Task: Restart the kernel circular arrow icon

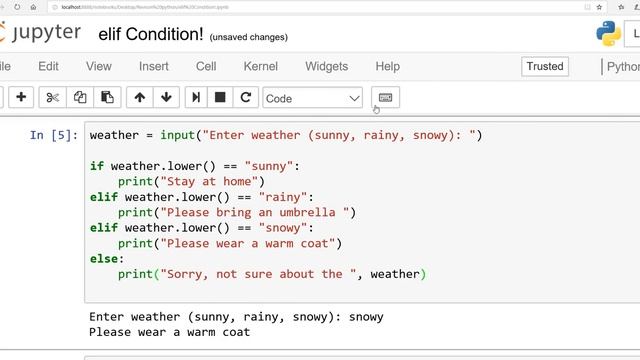Action: click(246, 98)
